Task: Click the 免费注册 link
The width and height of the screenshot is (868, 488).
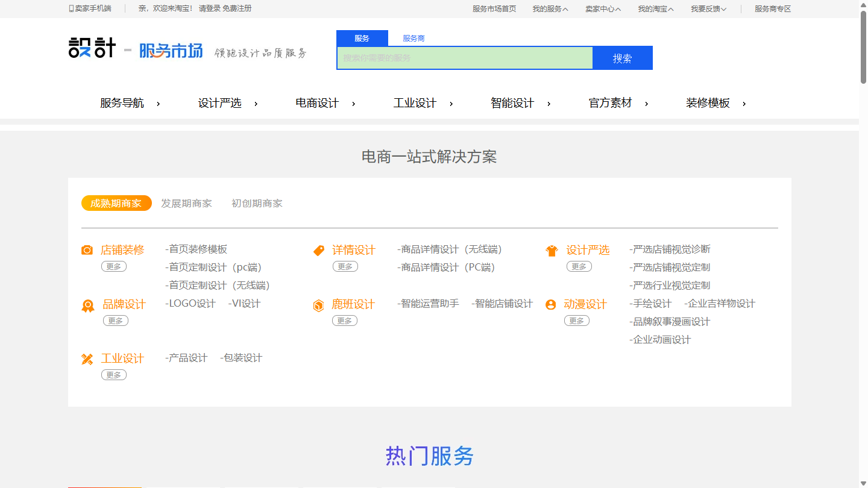Action: [237, 8]
